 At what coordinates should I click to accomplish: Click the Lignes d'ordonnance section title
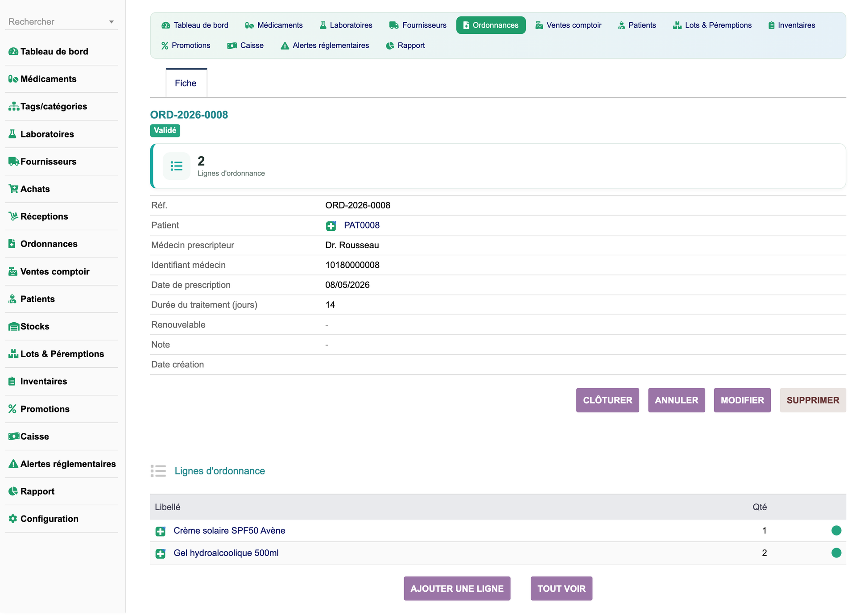220,471
